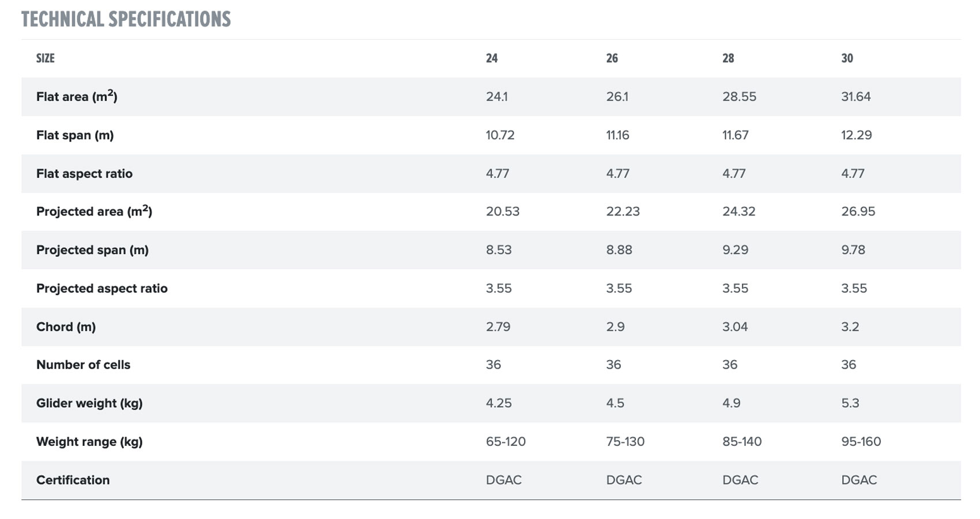The image size is (980, 519).
Task: Click the Projected aspect ratio label
Action: click(x=101, y=289)
